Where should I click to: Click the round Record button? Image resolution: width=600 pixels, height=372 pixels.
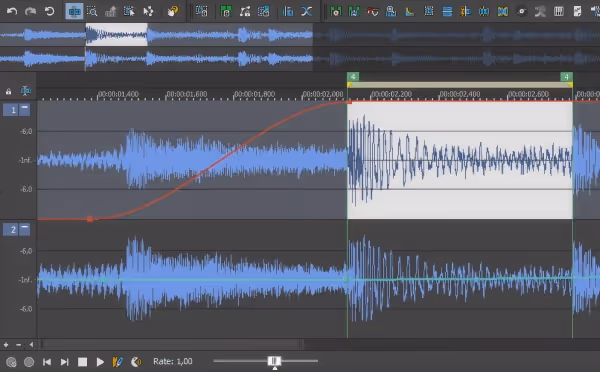(x=29, y=362)
